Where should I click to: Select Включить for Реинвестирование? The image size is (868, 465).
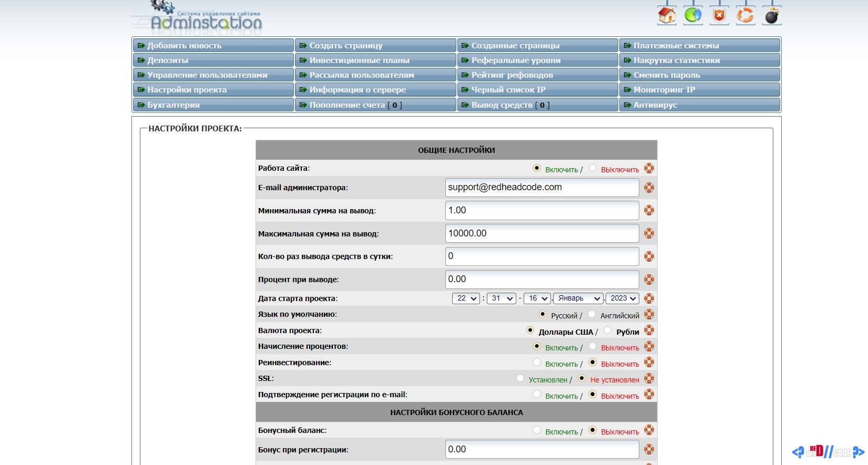pos(537,362)
